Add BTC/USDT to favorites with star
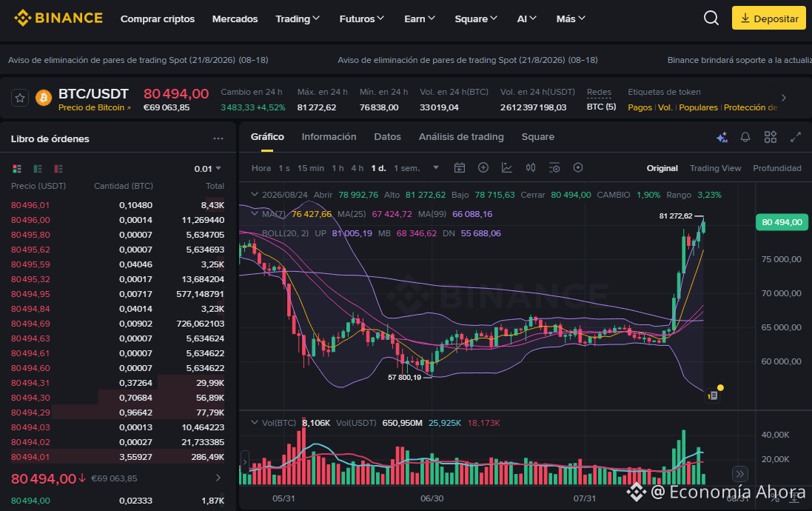 pos(20,98)
